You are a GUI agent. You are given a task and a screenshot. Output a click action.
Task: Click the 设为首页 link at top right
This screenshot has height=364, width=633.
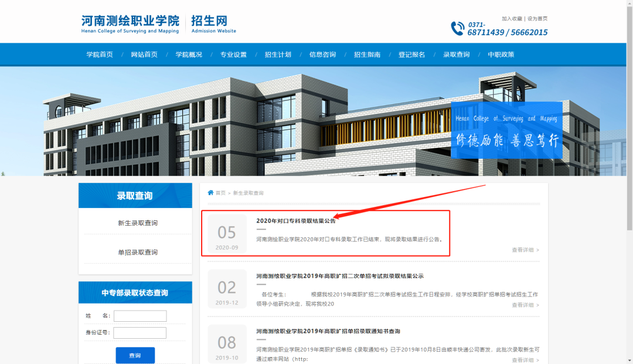[x=537, y=19]
